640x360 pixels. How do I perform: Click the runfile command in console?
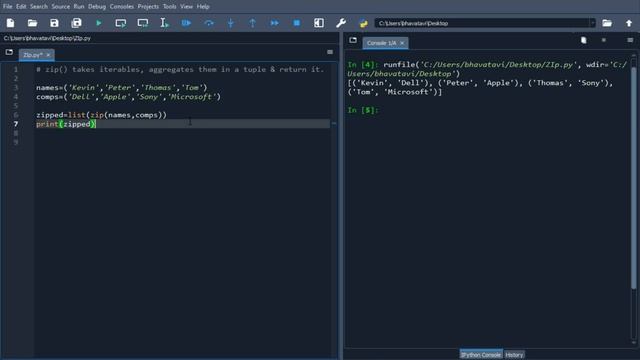click(x=487, y=69)
